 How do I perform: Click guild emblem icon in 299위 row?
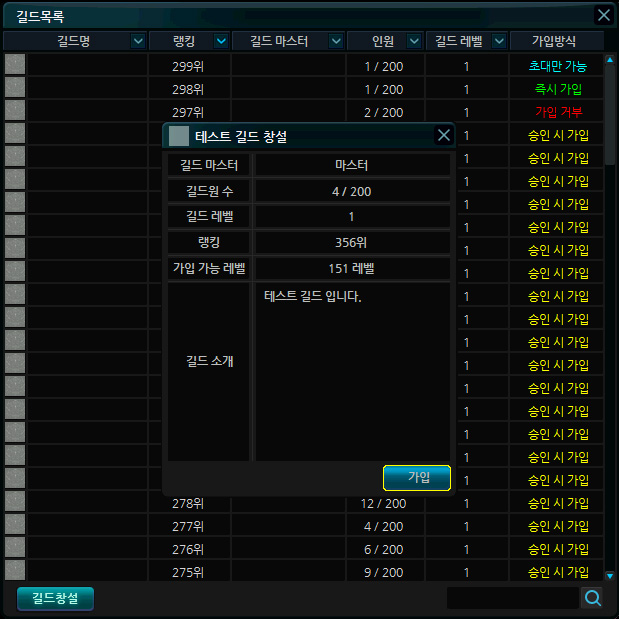(x=14, y=65)
